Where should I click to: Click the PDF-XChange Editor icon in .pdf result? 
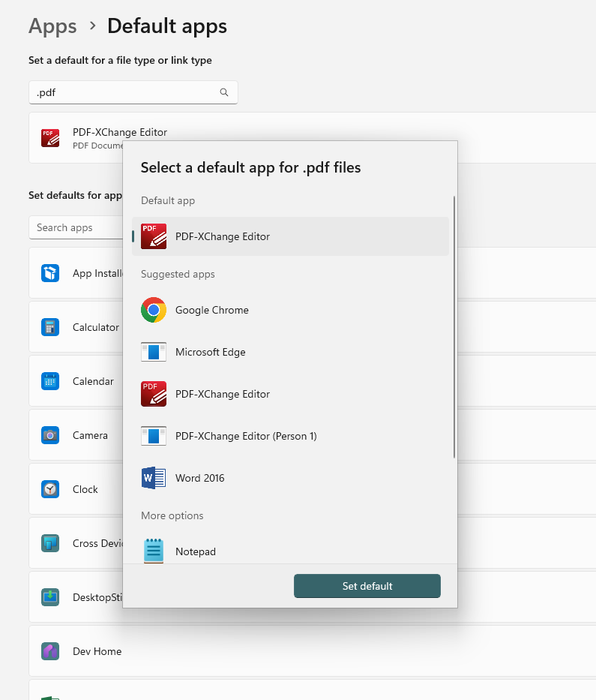tap(50, 138)
